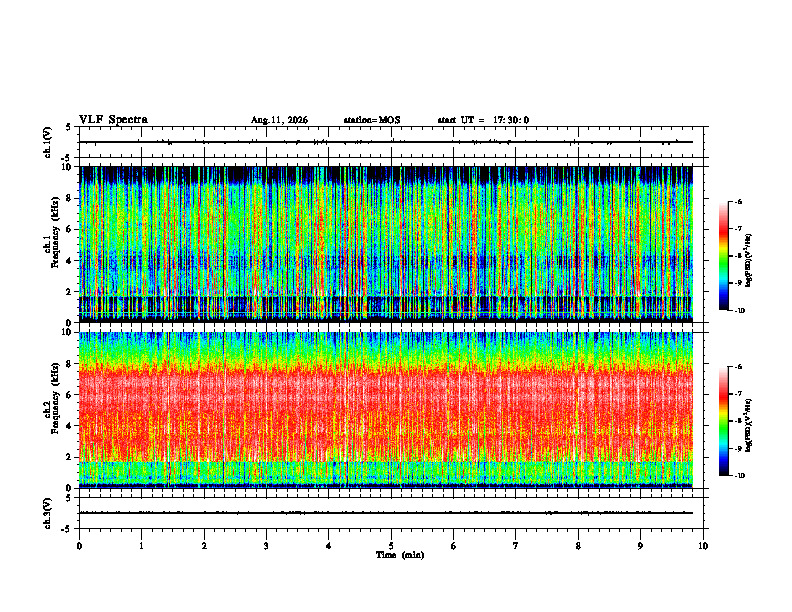Click the ch.2 spectrogram panel
Viewport: 792px width, 612px height.
[x=386, y=410]
